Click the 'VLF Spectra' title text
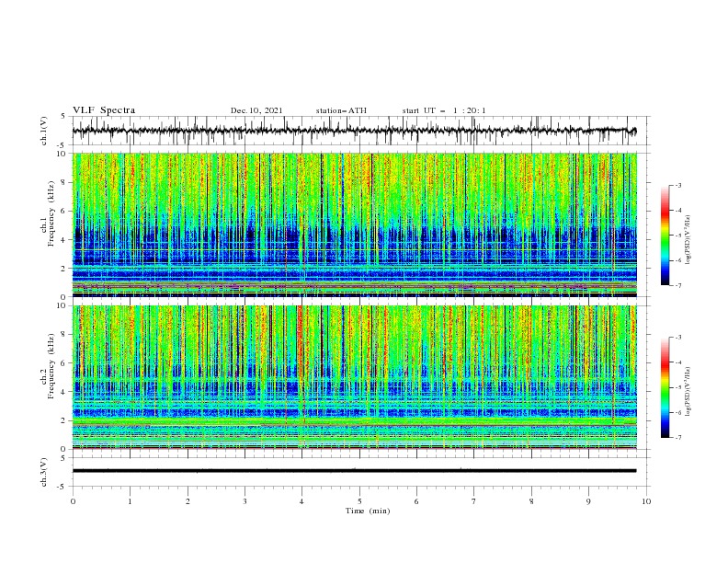This screenshot has width=728, height=563. coord(104,110)
